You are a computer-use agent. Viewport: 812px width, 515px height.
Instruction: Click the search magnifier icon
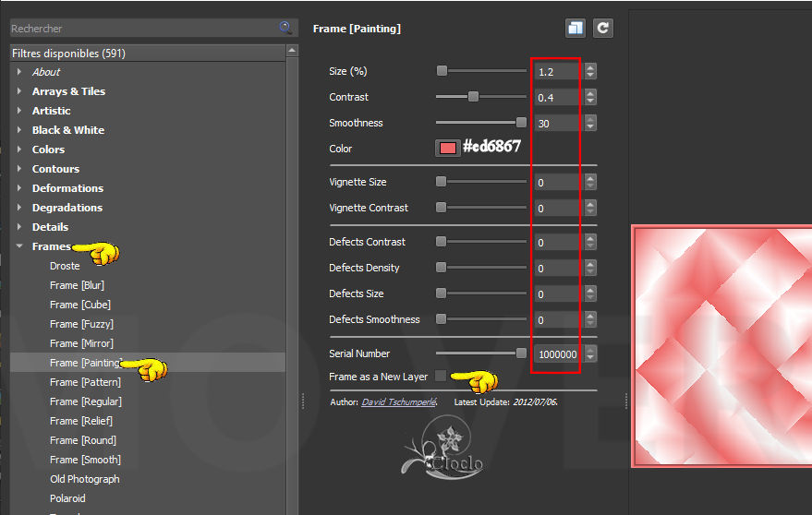(285, 28)
